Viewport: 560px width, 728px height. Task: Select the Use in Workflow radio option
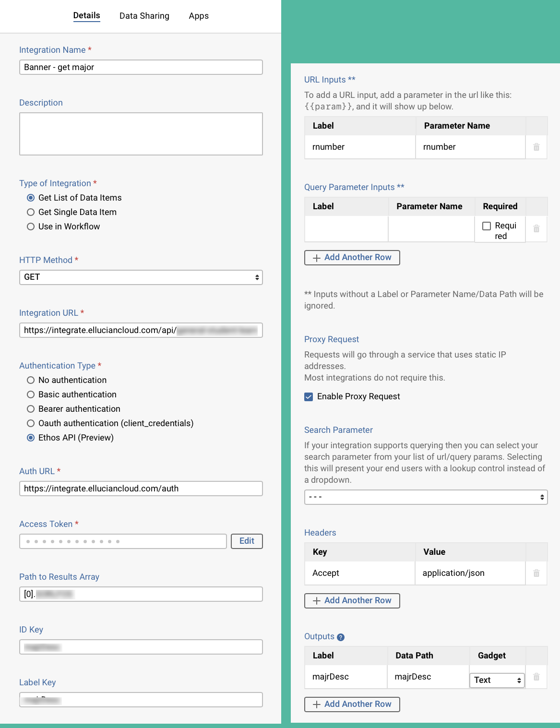pos(31,226)
